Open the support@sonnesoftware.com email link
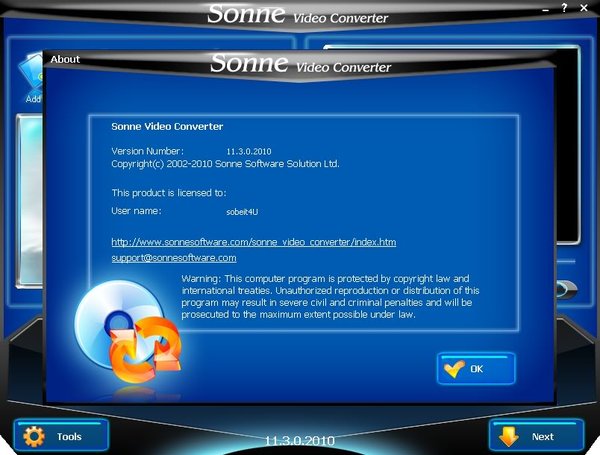The width and height of the screenshot is (600, 455). [x=174, y=258]
